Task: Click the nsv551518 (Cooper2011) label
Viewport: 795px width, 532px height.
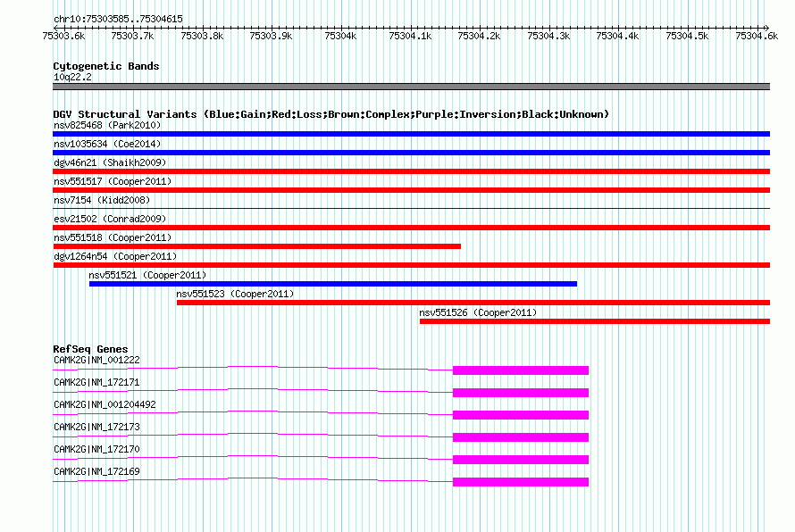Action: (113, 237)
